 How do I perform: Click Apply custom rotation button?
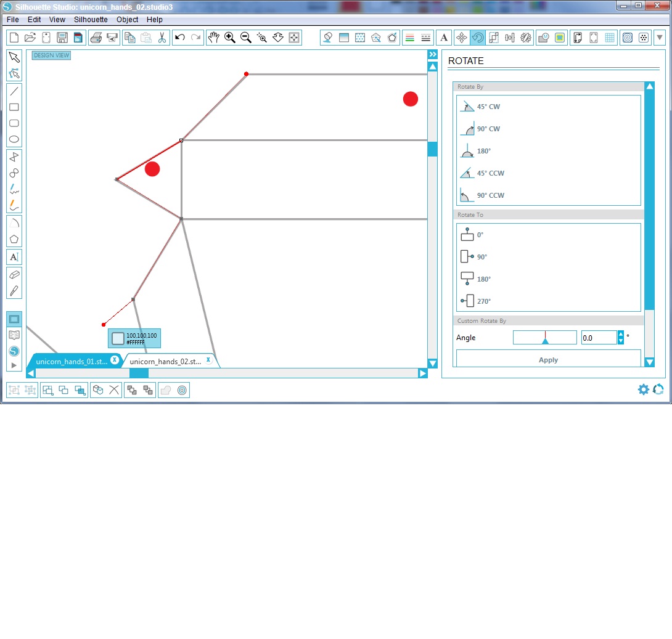click(549, 360)
